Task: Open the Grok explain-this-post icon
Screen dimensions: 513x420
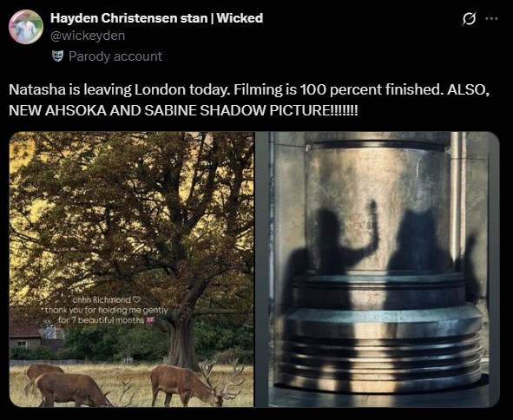Action: [469, 19]
